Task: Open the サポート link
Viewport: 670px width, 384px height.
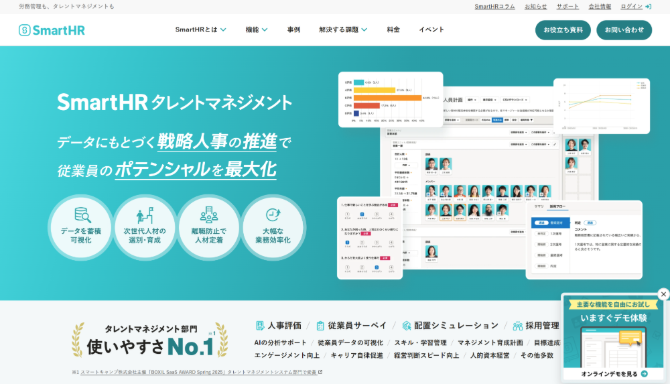Action: click(x=567, y=6)
